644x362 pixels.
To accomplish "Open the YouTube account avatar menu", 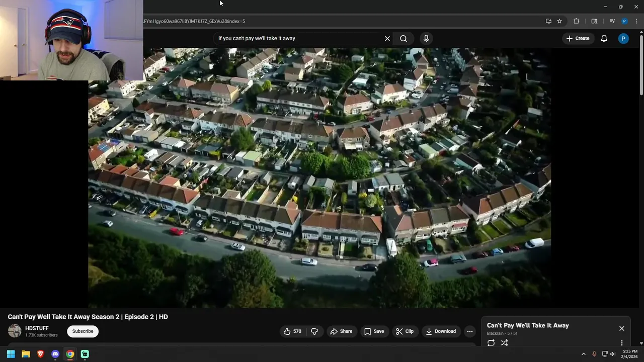I will pyautogui.click(x=623, y=38).
